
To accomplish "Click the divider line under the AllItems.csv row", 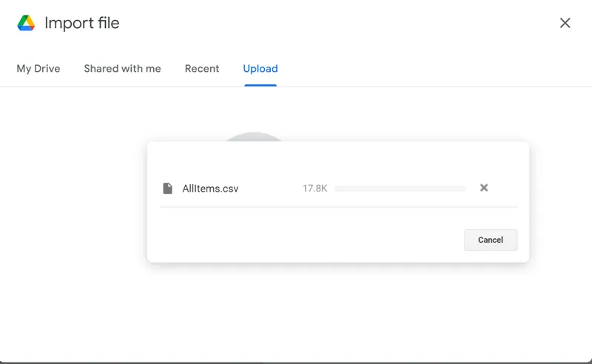I will coord(338,207).
